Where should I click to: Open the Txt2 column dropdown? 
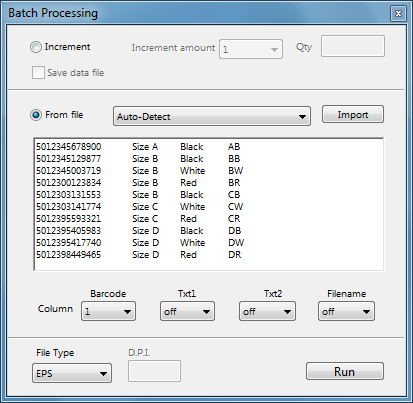point(267,311)
